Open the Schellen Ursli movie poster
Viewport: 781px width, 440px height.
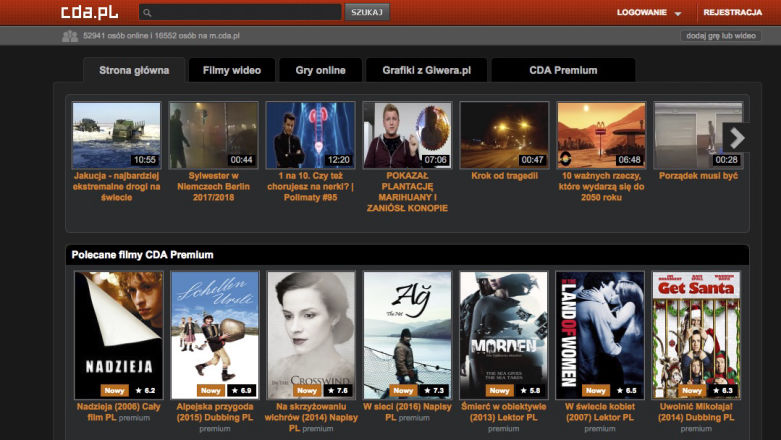(x=215, y=335)
